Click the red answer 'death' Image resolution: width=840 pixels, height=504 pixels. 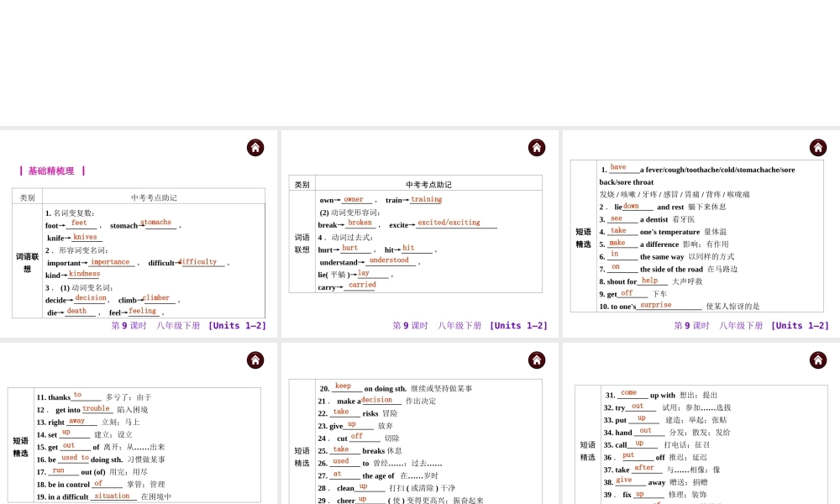pyautogui.click(x=76, y=311)
